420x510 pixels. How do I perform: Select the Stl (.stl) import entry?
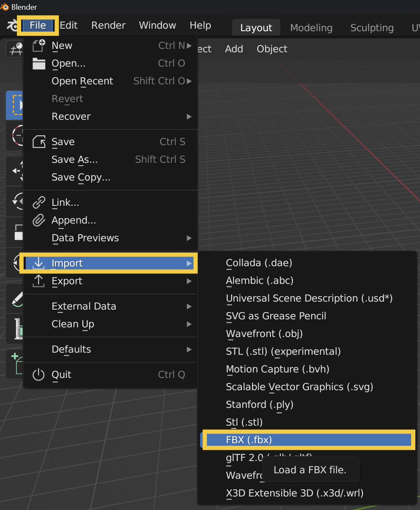coord(307,422)
